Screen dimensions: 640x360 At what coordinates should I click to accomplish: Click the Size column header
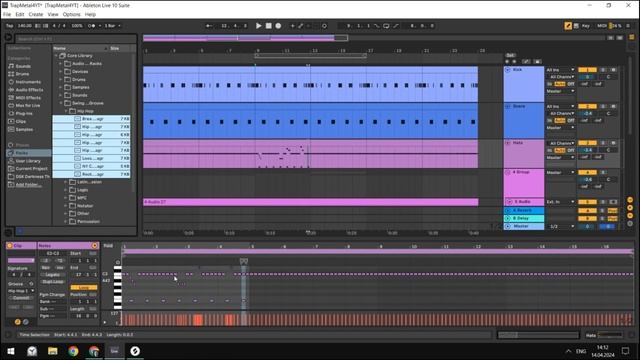[x=115, y=48]
